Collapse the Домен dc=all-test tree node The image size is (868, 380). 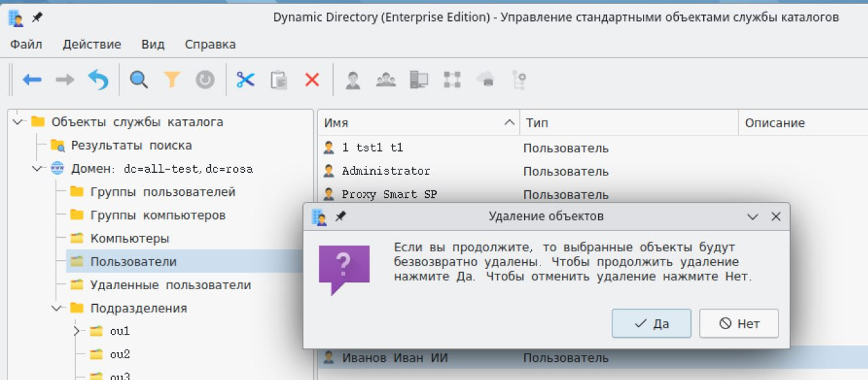tap(37, 169)
